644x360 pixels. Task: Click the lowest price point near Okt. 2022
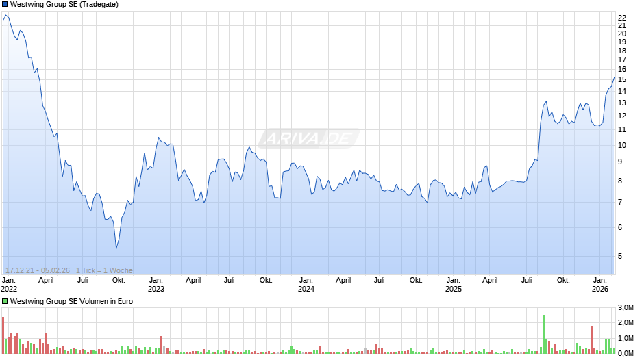coord(116,248)
